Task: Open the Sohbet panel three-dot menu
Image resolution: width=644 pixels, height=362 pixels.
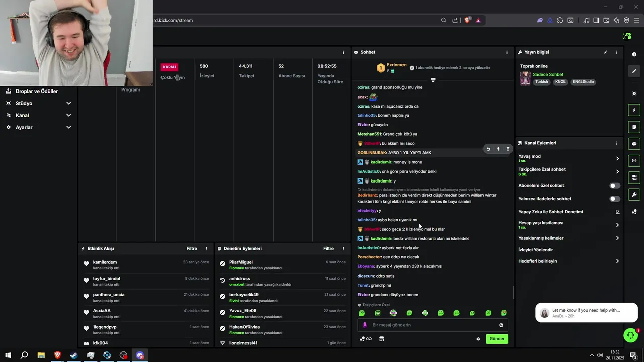Action: (x=507, y=52)
